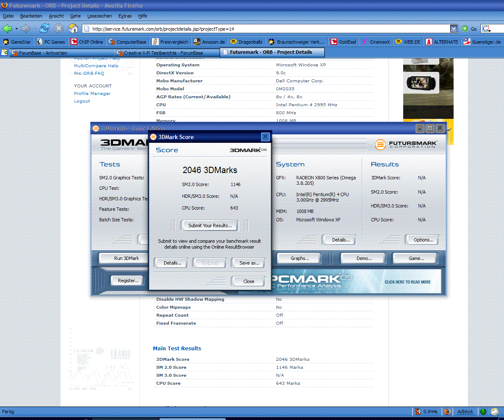Click the green round status bar icon

click(x=483, y=412)
